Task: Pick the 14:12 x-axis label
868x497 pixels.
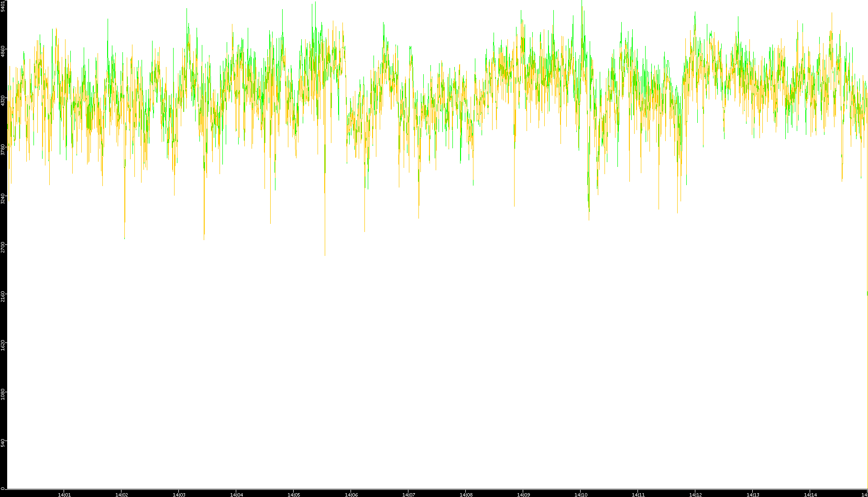Action: pyautogui.click(x=695, y=495)
